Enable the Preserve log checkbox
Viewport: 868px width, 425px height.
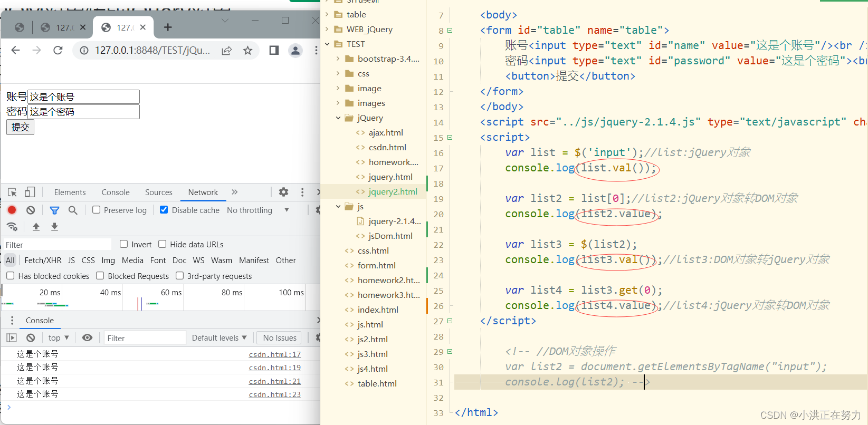(x=96, y=209)
